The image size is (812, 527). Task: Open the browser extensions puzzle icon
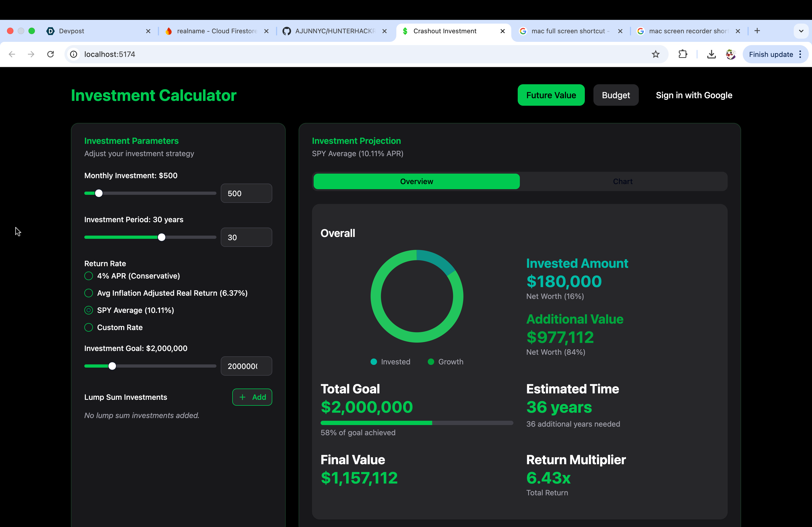pos(683,54)
